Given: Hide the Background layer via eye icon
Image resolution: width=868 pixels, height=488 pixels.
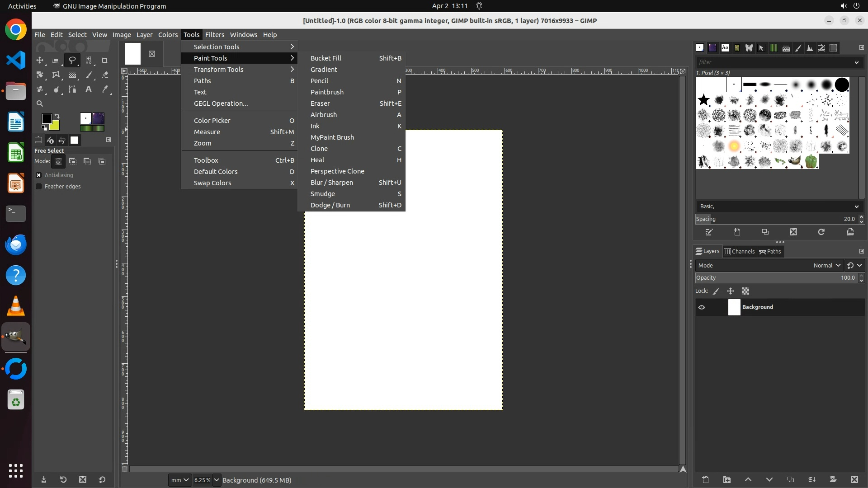Looking at the screenshot, I should [702, 307].
